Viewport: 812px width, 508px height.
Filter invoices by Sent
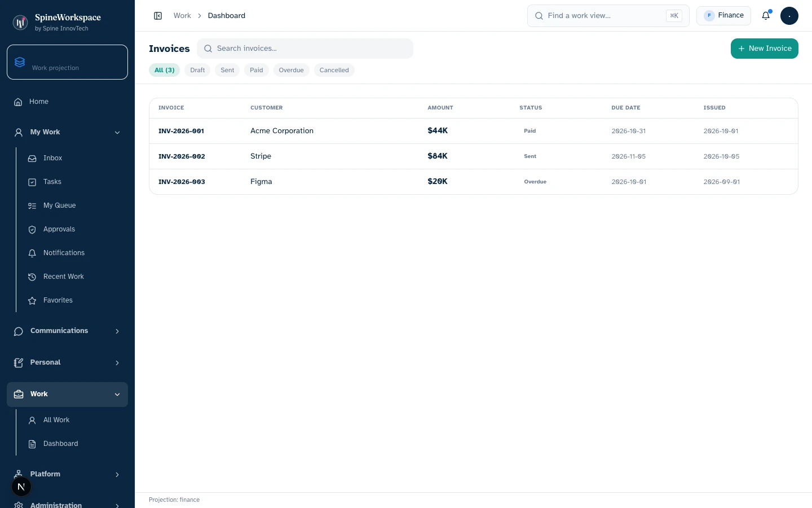pyautogui.click(x=227, y=70)
